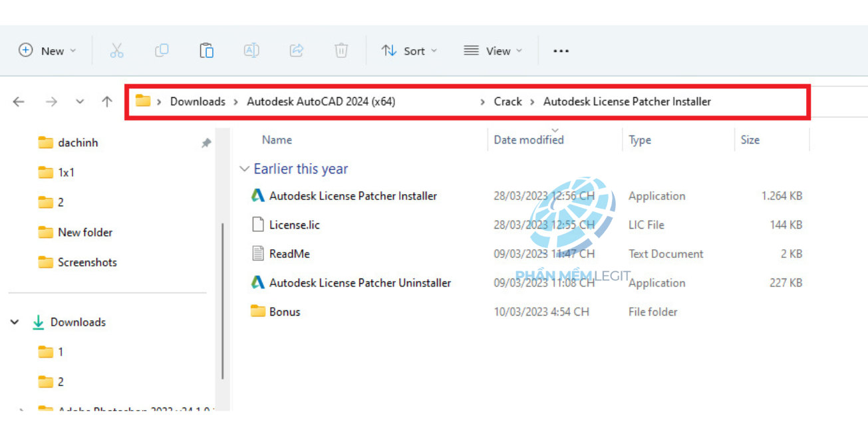Select Downloads in the sidebar tree
868x436 pixels.
coord(78,322)
